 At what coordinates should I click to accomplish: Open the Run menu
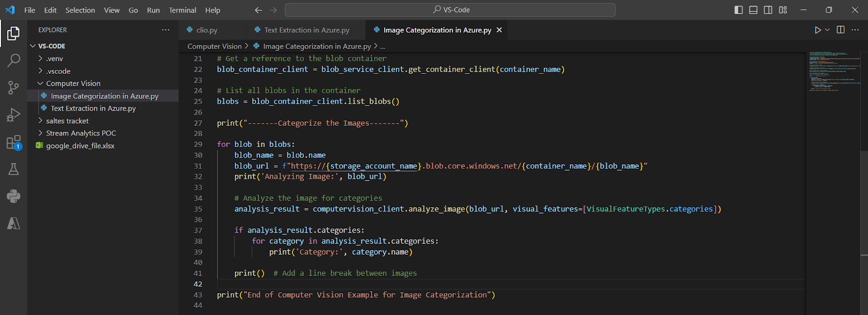(x=154, y=10)
